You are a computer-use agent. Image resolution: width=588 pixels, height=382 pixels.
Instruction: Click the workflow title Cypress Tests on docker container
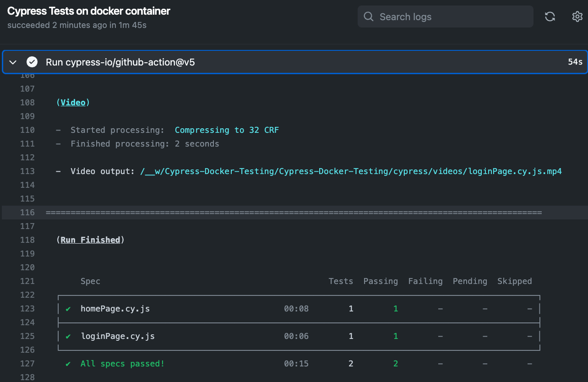[x=88, y=11]
